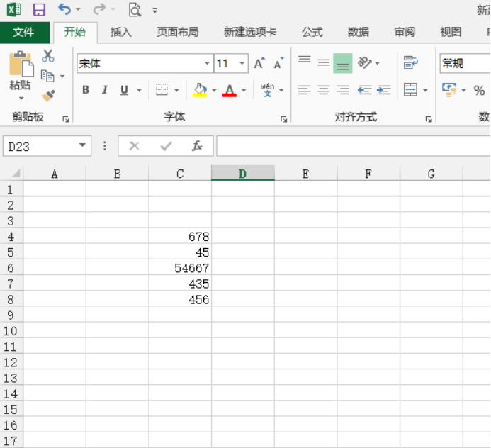Click the Insert Function fx icon

click(197, 146)
